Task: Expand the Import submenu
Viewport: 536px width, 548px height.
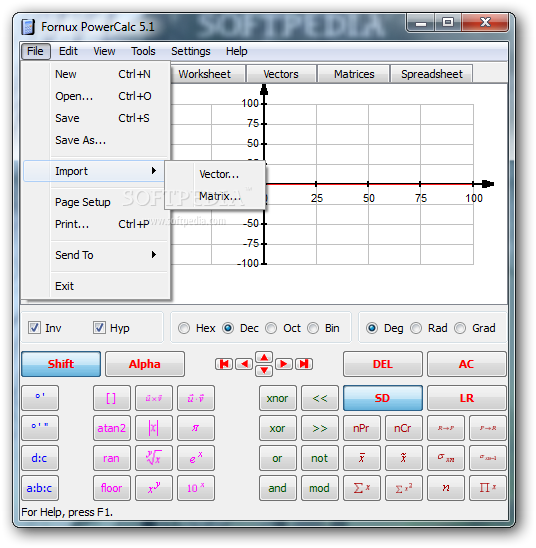Action: (x=94, y=171)
